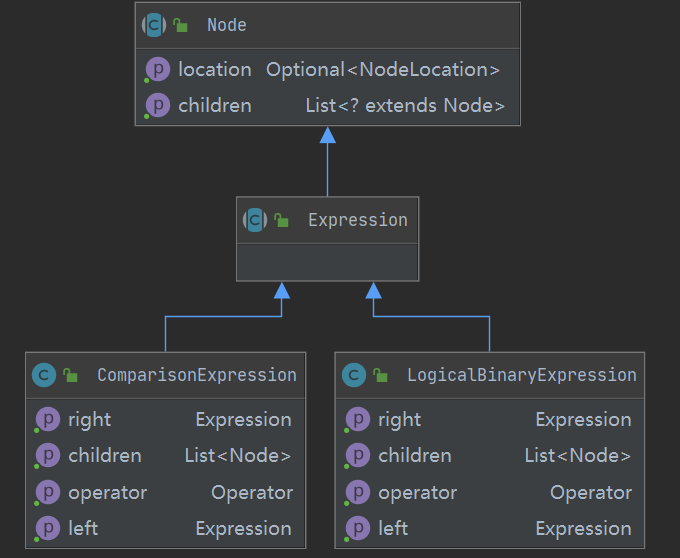Image resolution: width=680 pixels, height=558 pixels.
Task: Click the List<? extends Node> type label
Action: 405,106
